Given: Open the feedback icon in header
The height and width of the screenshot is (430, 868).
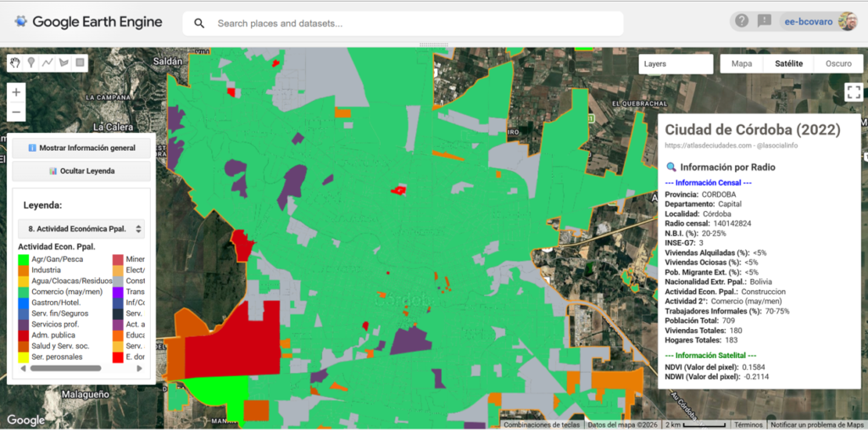Looking at the screenshot, I should click(765, 21).
